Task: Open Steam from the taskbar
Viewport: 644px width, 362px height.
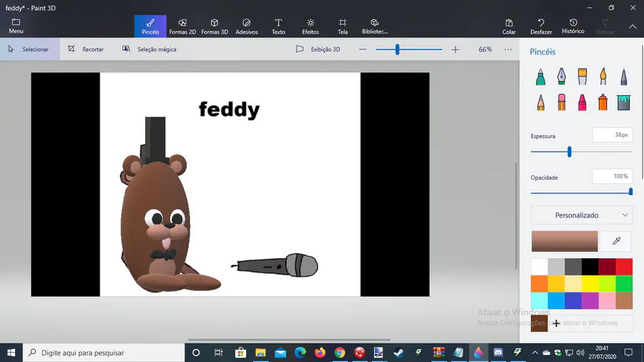Action: [399, 353]
